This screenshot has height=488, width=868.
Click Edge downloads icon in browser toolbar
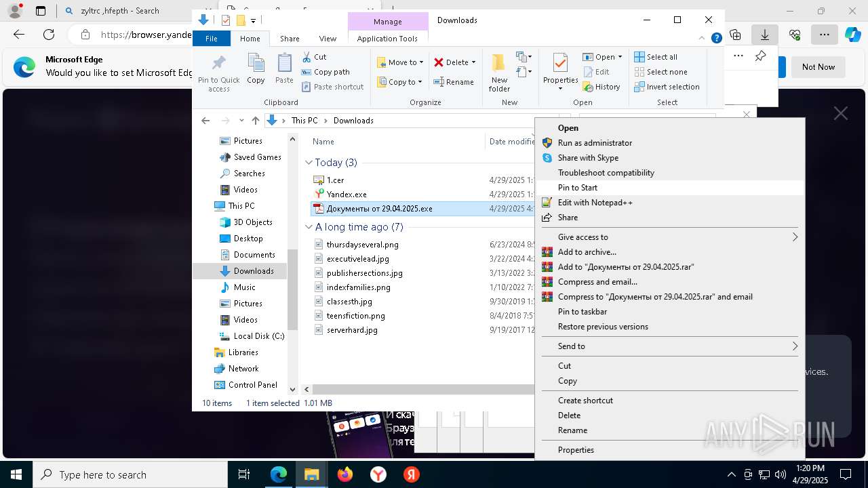765,35
